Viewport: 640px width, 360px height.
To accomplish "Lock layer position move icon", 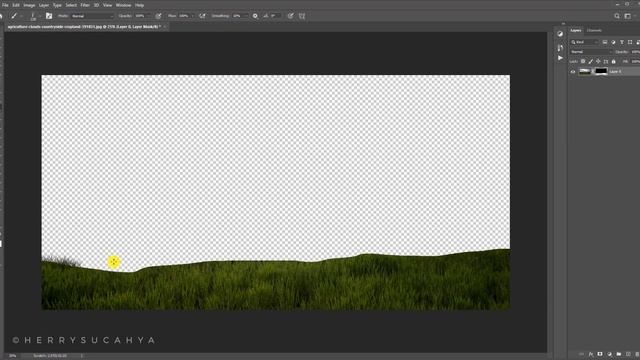I will tap(598, 61).
